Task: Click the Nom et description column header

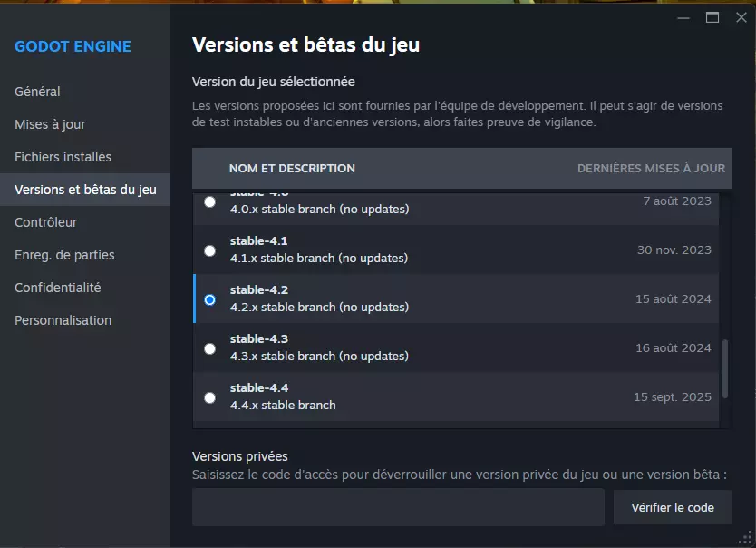Action: pos(292,169)
